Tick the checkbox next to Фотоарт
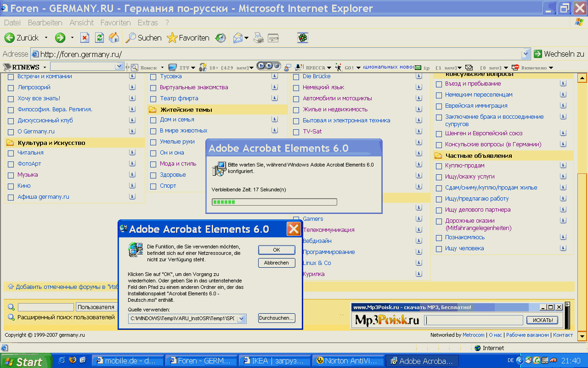The image size is (588, 368). (11, 164)
